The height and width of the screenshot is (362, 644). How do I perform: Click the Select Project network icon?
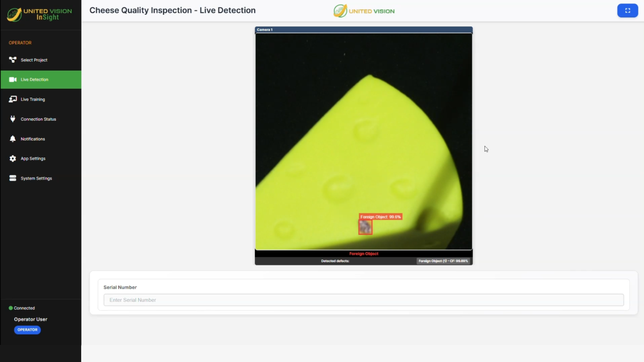[x=13, y=60]
